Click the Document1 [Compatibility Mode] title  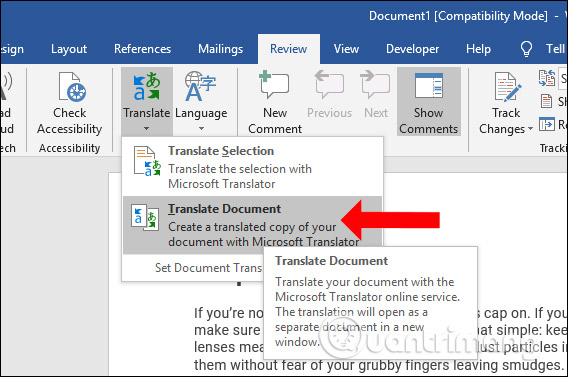(x=458, y=16)
